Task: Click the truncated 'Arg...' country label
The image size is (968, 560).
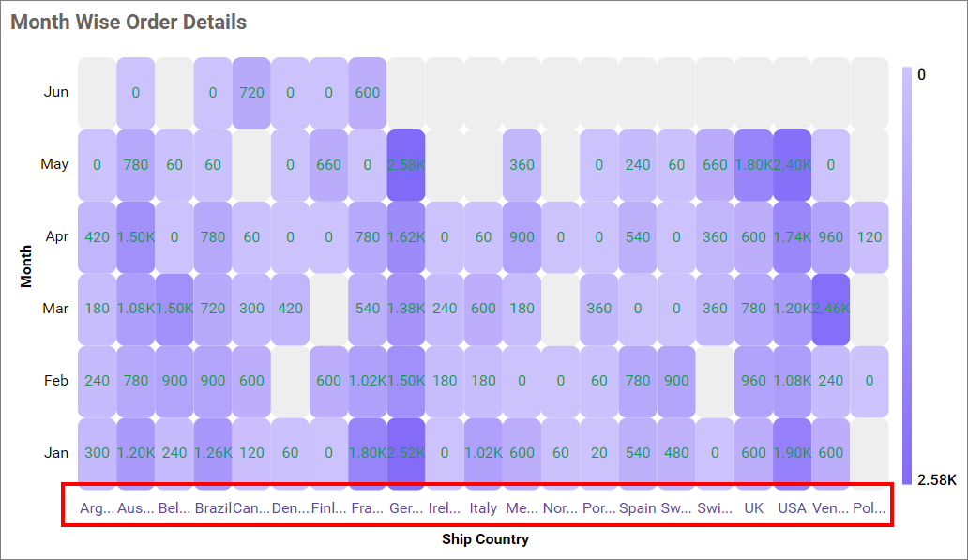Action: [x=98, y=508]
